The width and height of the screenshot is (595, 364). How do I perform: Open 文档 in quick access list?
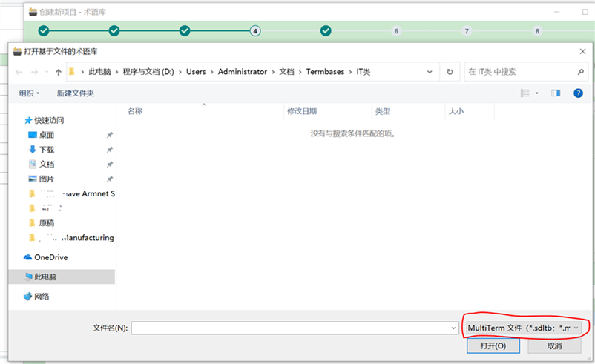[42, 164]
